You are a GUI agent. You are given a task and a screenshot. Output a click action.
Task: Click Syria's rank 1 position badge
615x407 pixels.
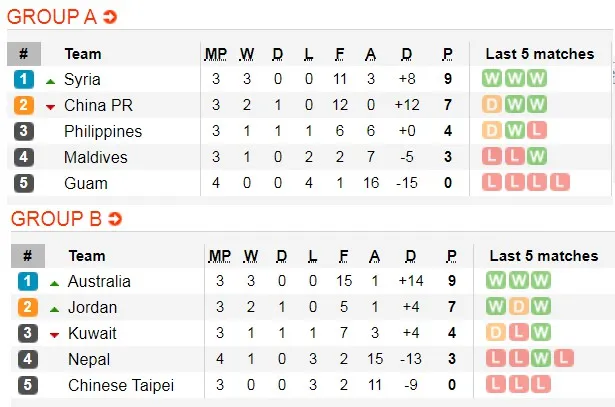23,79
